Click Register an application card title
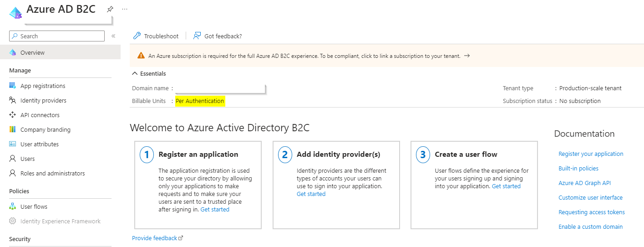The image size is (644, 247). pyautogui.click(x=198, y=154)
